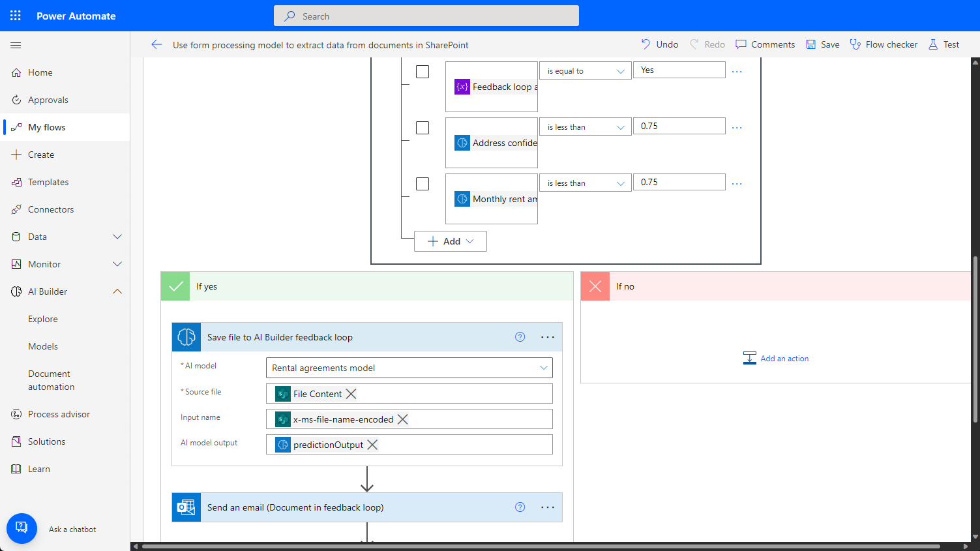Open the Ask a chatbot button
980x551 pixels.
click(22, 529)
